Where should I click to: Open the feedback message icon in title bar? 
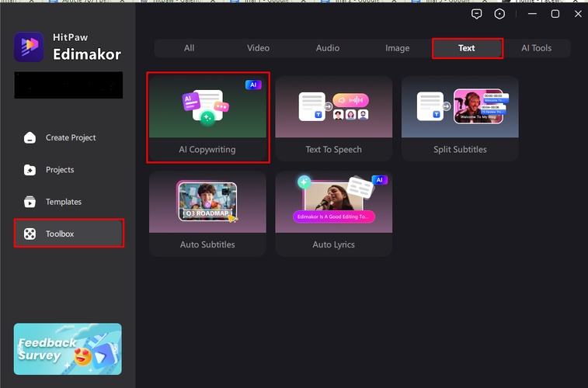[x=477, y=14]
